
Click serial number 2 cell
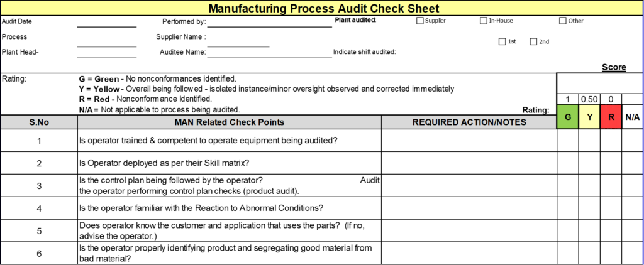coord(39,163)
